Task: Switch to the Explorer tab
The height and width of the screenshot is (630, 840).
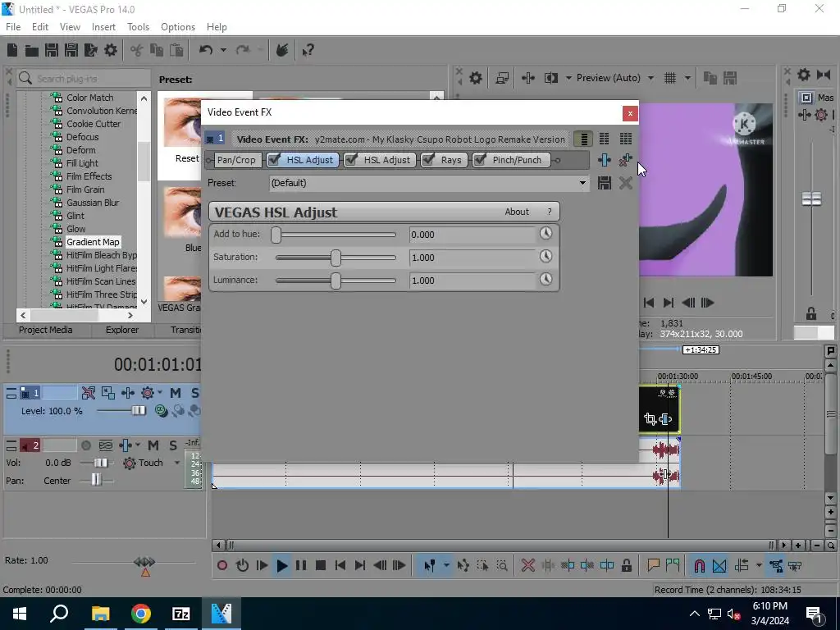Action: [122, 330]
